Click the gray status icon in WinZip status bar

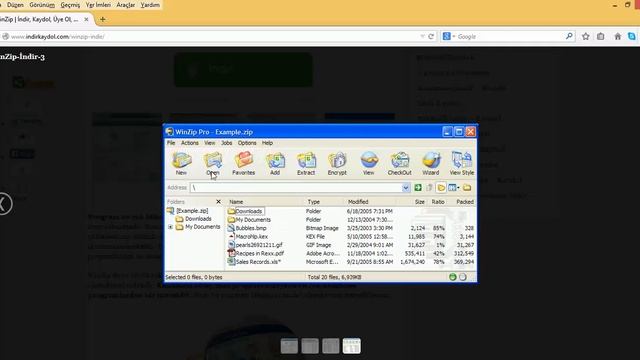click(x=462, y=277)
